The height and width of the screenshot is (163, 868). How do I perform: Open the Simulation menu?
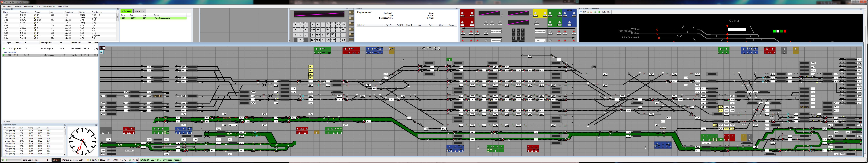[7, 6]
